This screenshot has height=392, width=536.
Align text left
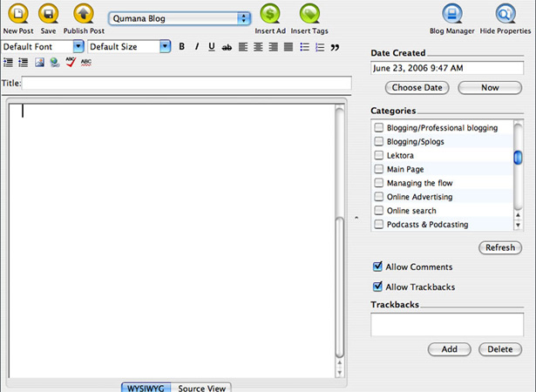(x=243, y=47)
